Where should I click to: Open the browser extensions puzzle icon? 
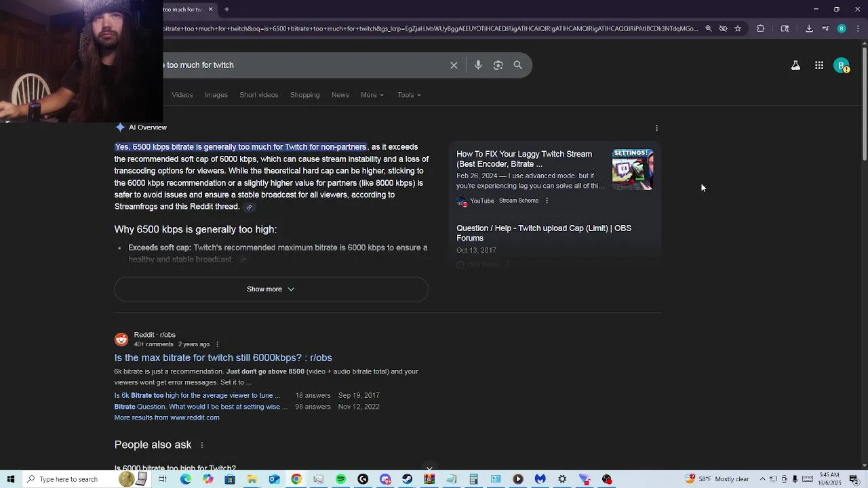760,28
